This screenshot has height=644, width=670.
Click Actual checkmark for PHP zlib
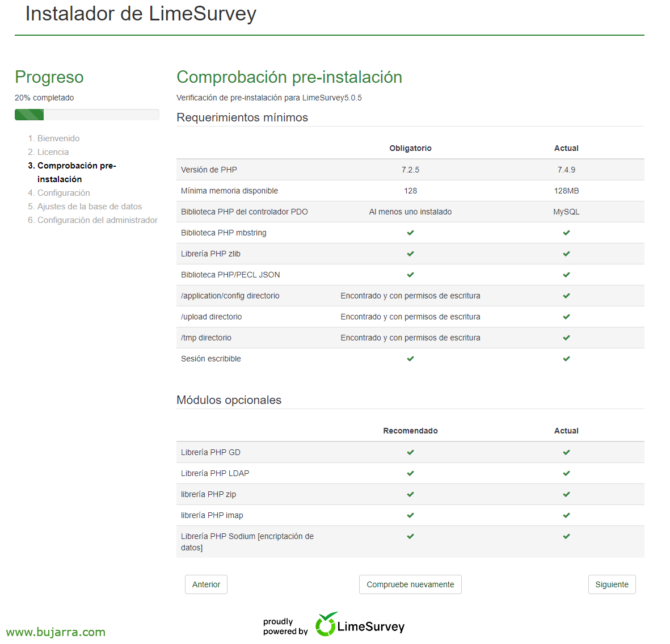tap(566, 254)
